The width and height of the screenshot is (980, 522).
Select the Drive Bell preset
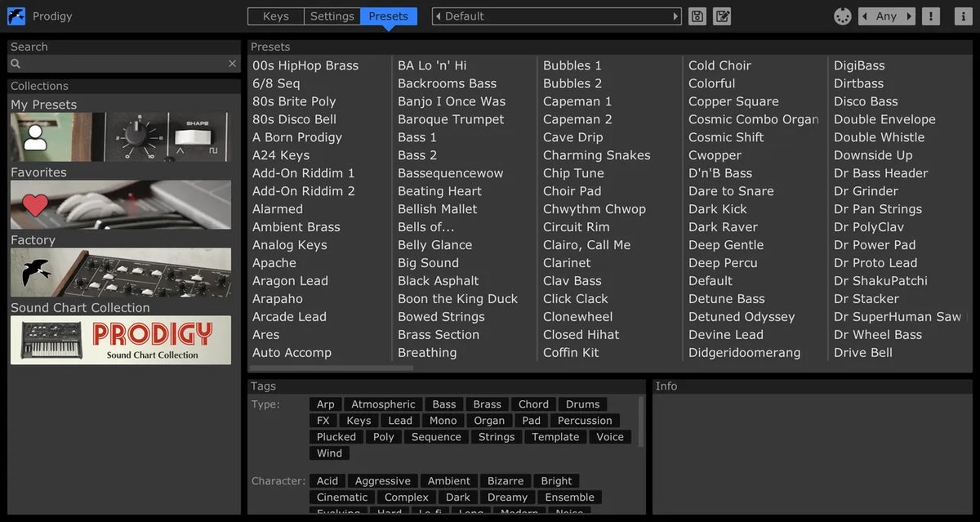(862, 353)
